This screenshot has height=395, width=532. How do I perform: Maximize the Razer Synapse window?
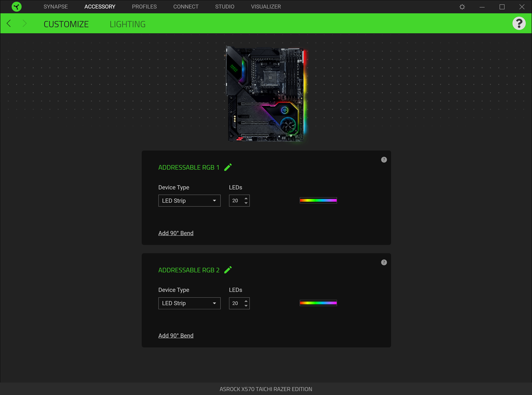(x=502, y=7)
